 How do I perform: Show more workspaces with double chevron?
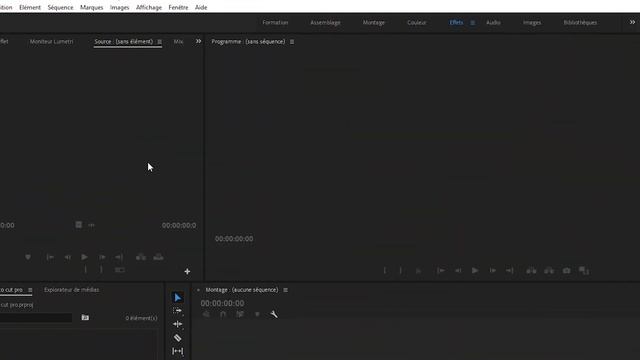[632, 22]
